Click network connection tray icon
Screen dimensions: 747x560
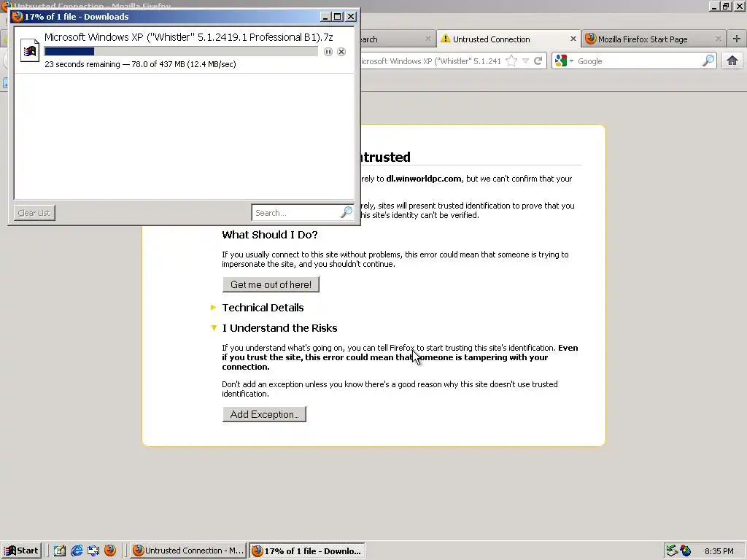[x=672, y=551]
